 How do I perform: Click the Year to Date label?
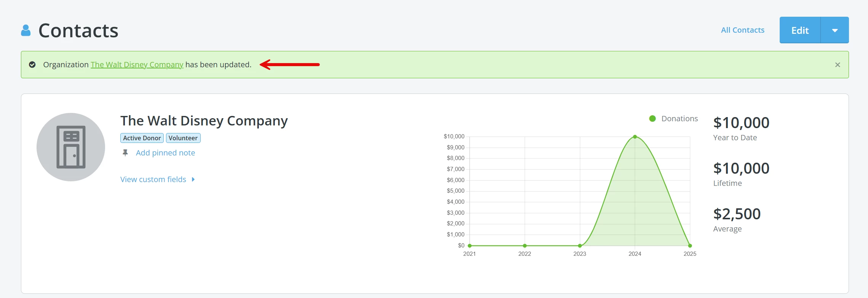[735, 138]
